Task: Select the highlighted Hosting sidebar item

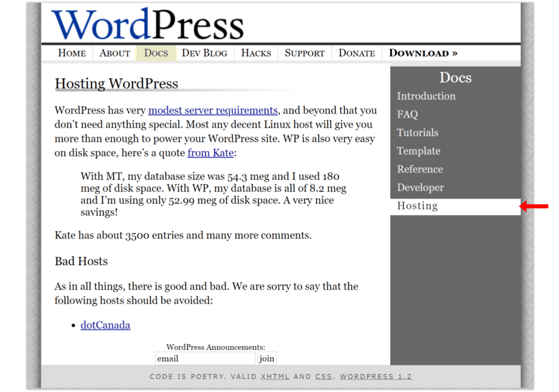Action: (x=417, y=206)
